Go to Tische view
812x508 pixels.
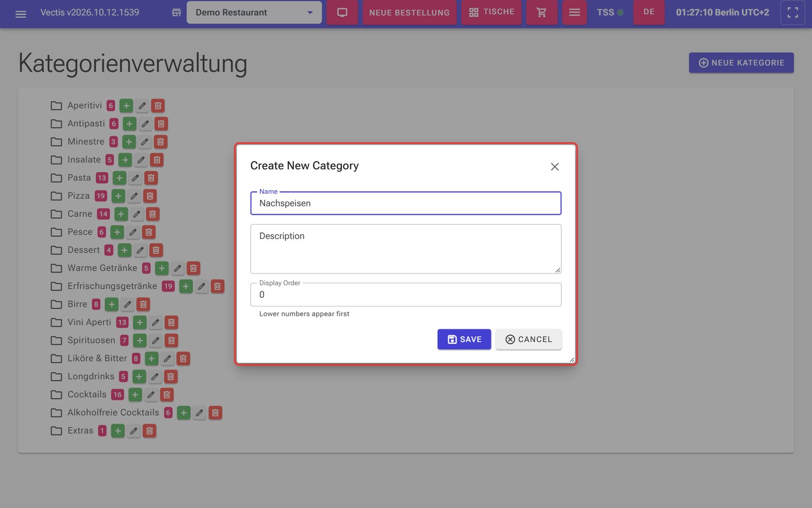point(492,12)
